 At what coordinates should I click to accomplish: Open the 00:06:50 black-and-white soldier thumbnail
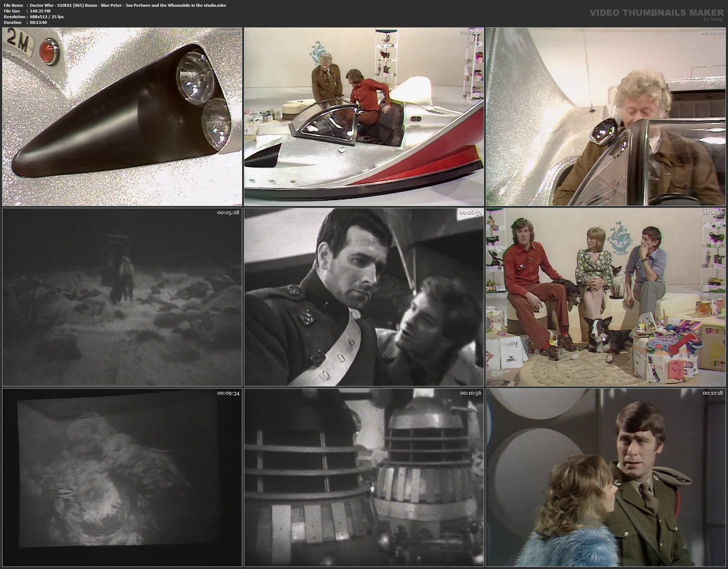point(364,297)
